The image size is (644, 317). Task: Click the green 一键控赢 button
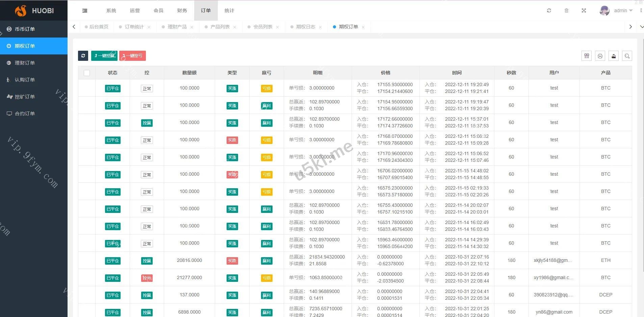(x=104, y=56)
